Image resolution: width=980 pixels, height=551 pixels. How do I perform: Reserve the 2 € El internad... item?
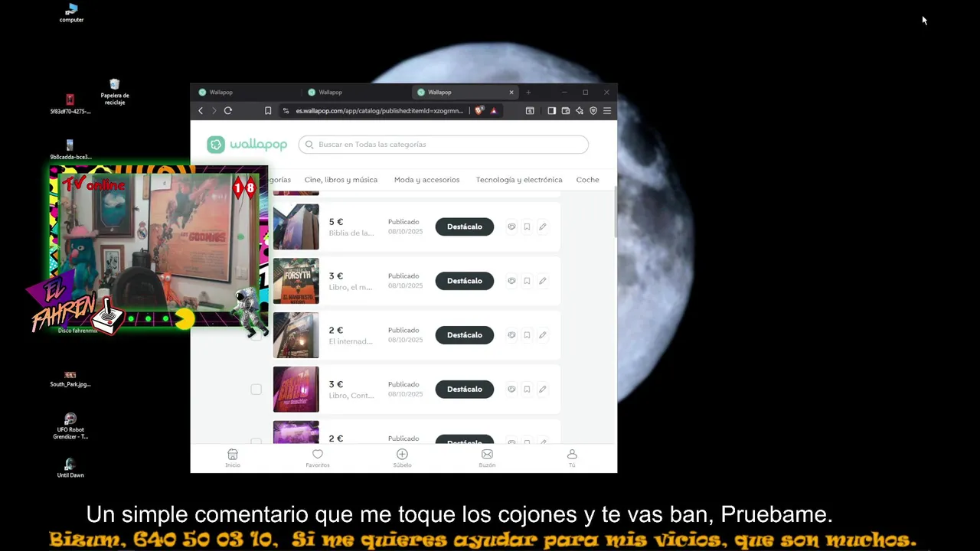[x=527, y=335]
